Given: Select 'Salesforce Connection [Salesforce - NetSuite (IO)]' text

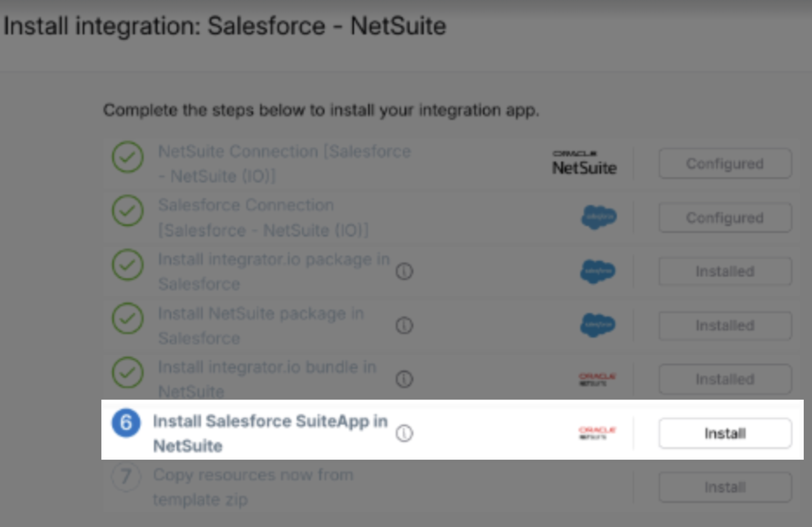Looking at the screenshot, I should (264, 217).
